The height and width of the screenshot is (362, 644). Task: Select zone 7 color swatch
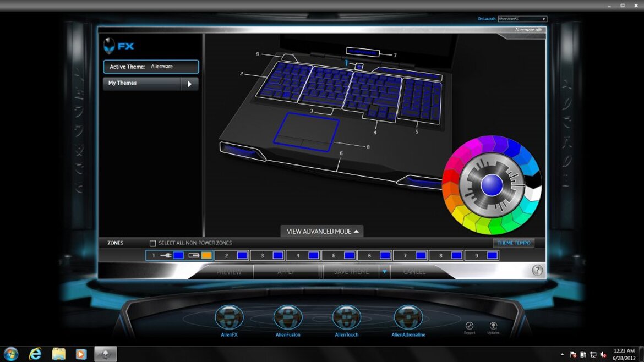click(x=421, y=255)
